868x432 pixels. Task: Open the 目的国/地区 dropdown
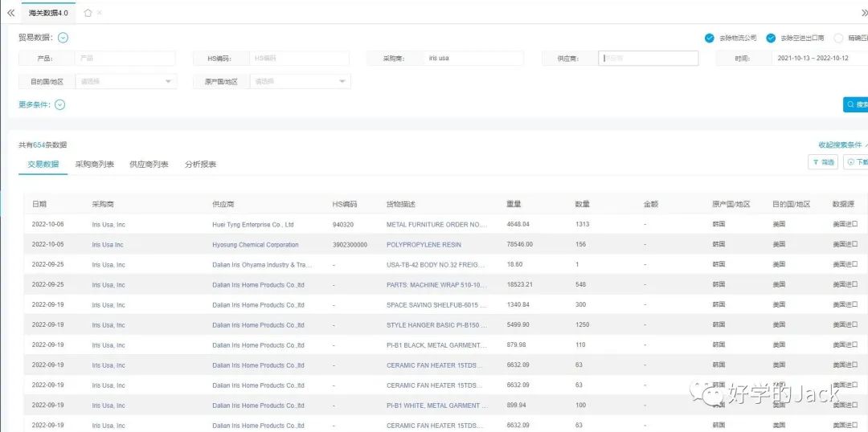click(125, 81)
